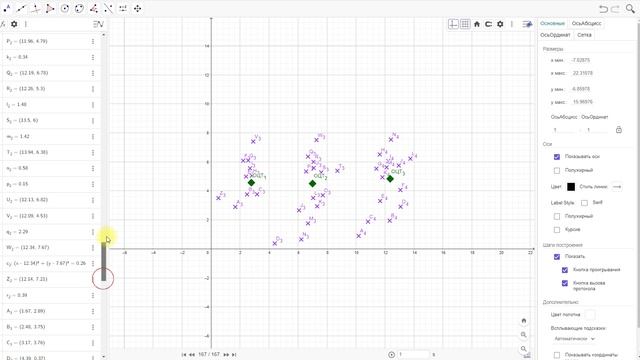Toggle the Algebra view sort order icon
The height and width of the screenshot is (360, 640).
click(x=98, y=24)
